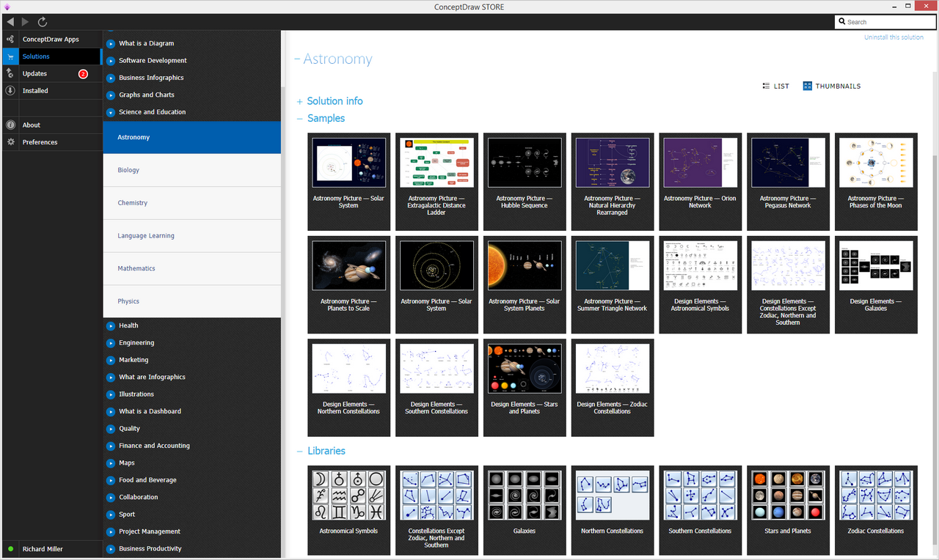Viewport: 939px width, 560px height.
Task: Click the Search input field
Action: tap(888, 22)
